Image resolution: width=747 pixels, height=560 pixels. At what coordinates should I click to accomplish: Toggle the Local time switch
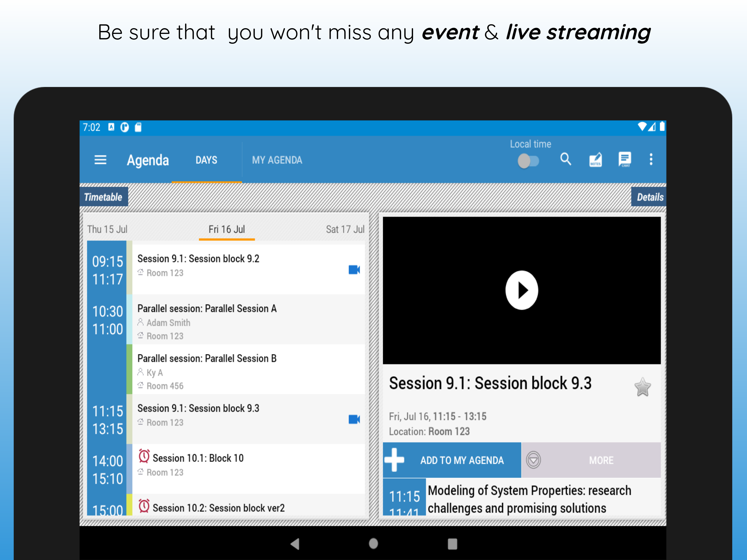pyautogui.click(x=528, y=161)
